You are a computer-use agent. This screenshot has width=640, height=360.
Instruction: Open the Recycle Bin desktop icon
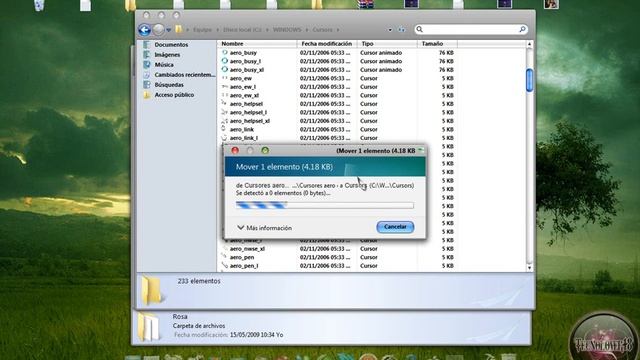tap(39, 5)
